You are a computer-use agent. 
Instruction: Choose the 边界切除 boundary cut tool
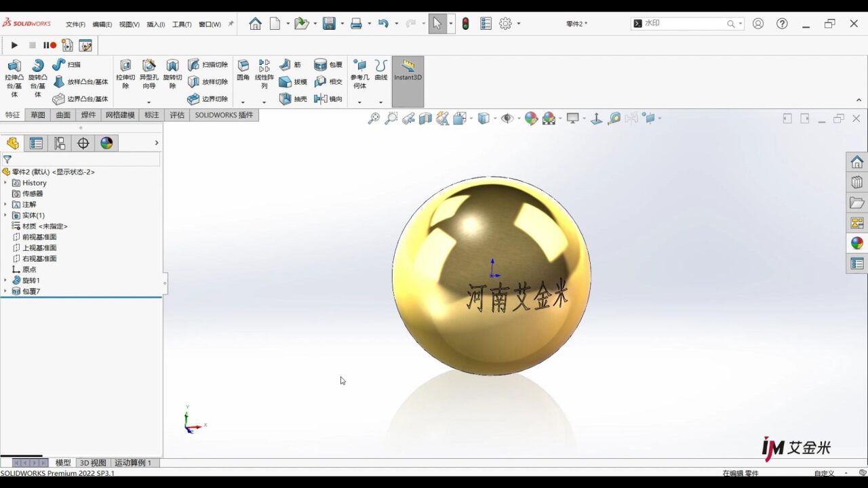(208, 99)
